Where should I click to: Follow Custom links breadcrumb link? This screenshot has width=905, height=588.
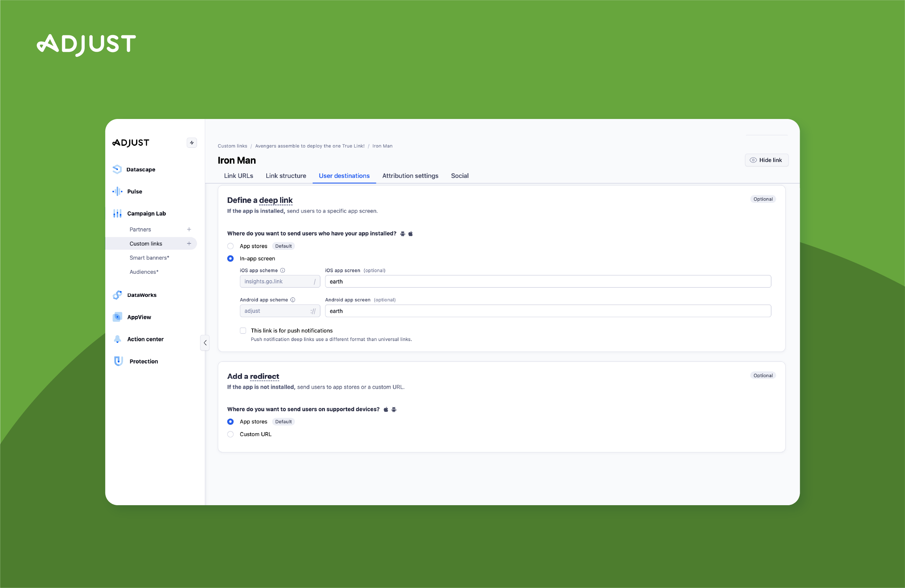coord(232,146)
